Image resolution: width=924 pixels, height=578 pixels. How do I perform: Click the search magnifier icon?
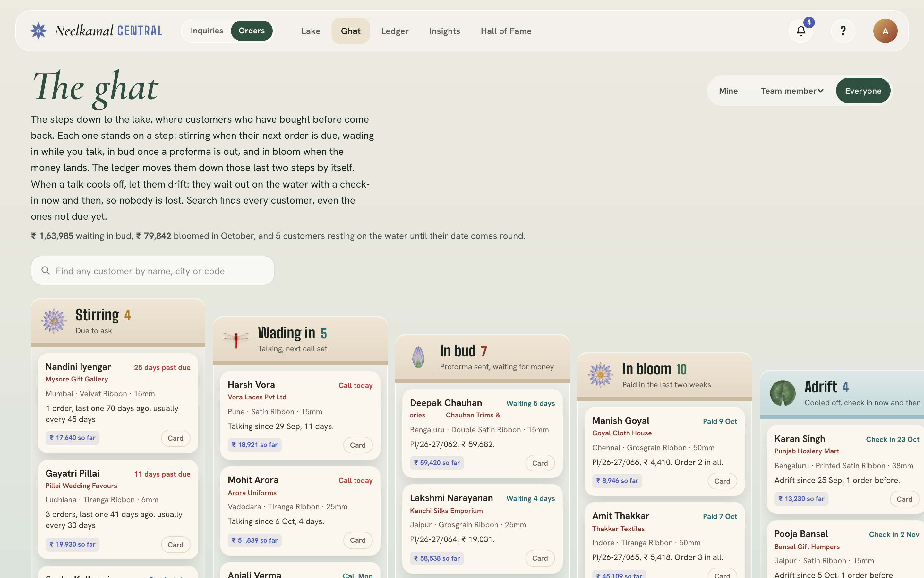46,271
